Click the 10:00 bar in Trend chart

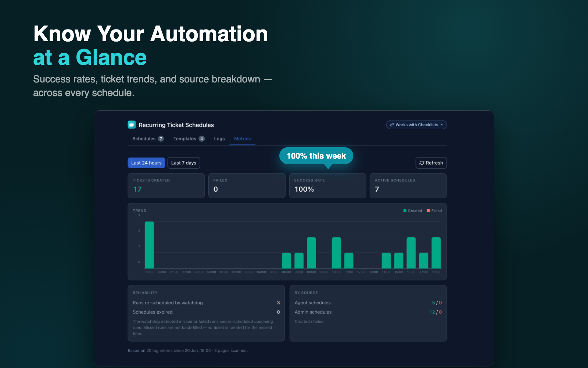[336, 253]
